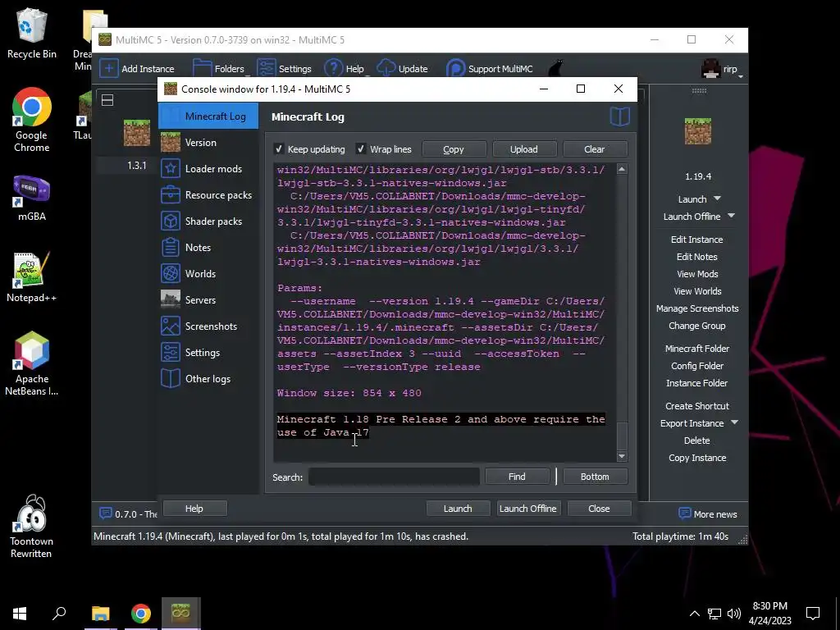Click the Notepad++ desktop icon
The image size is (840, 630).
[x=32, y=277]
